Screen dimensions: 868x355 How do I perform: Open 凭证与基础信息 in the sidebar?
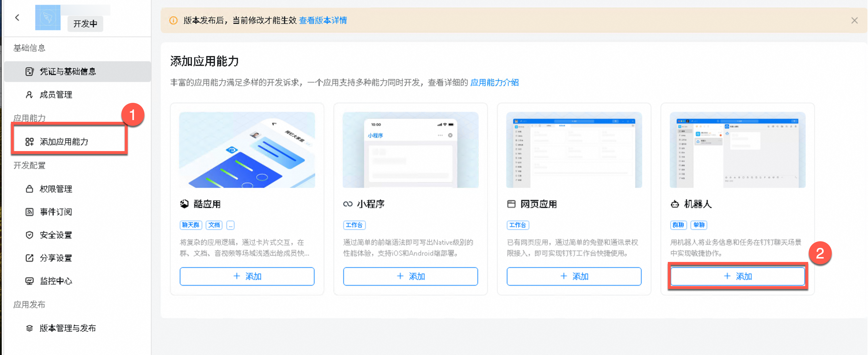point(67,71)
